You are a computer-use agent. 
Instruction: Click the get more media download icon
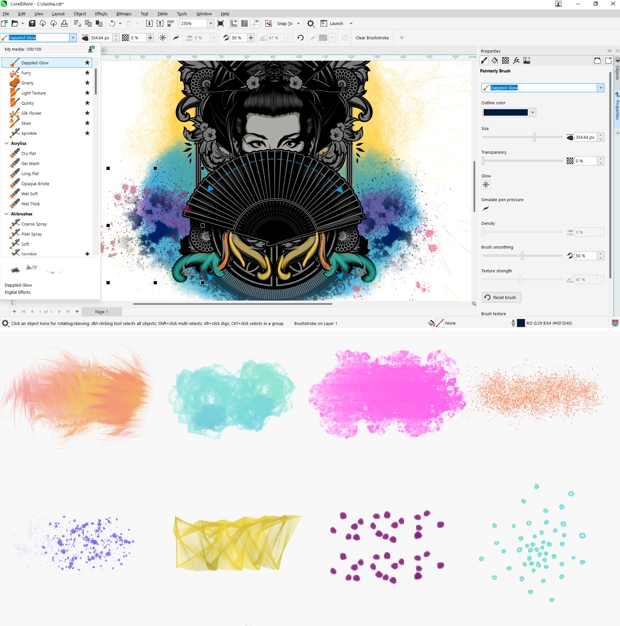pos(91,49)
